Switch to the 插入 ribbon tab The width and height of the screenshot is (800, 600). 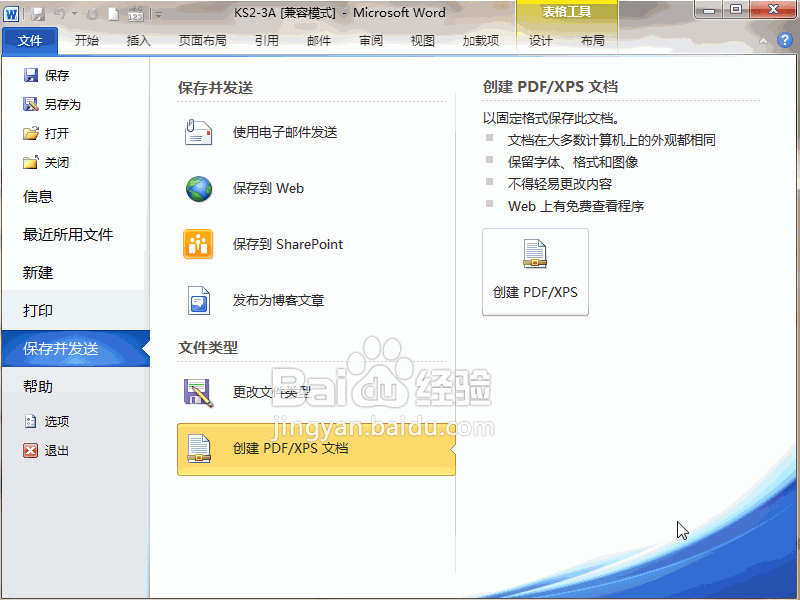138,40
